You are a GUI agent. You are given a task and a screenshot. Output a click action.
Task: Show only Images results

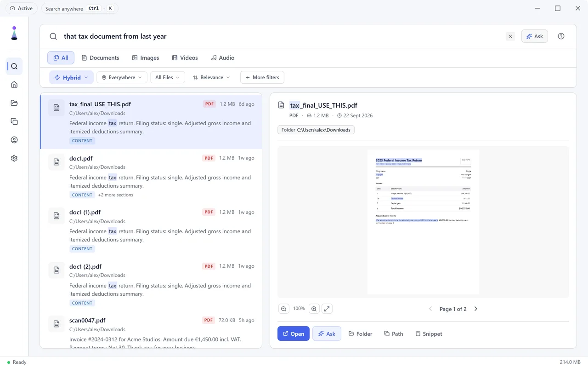tap(145, 57)
